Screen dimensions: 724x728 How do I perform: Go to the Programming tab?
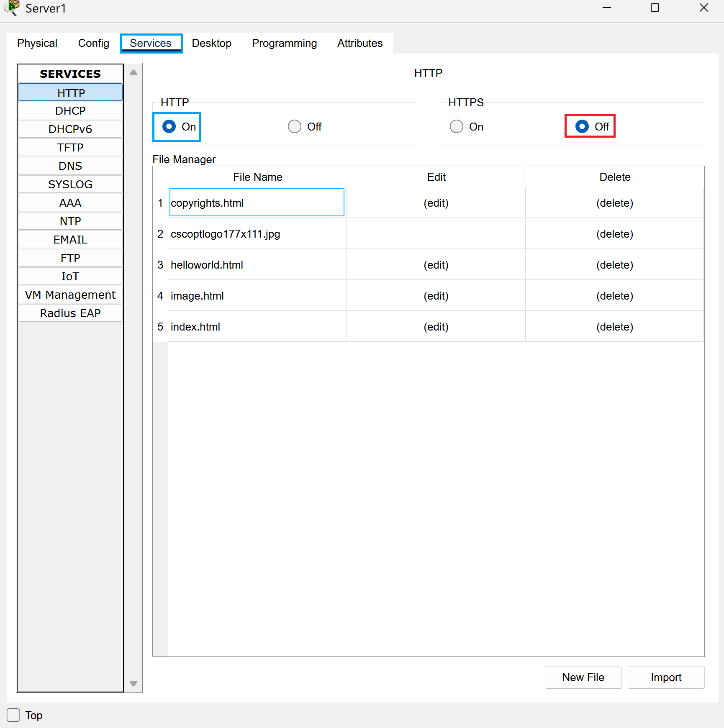tap(285, 43)
